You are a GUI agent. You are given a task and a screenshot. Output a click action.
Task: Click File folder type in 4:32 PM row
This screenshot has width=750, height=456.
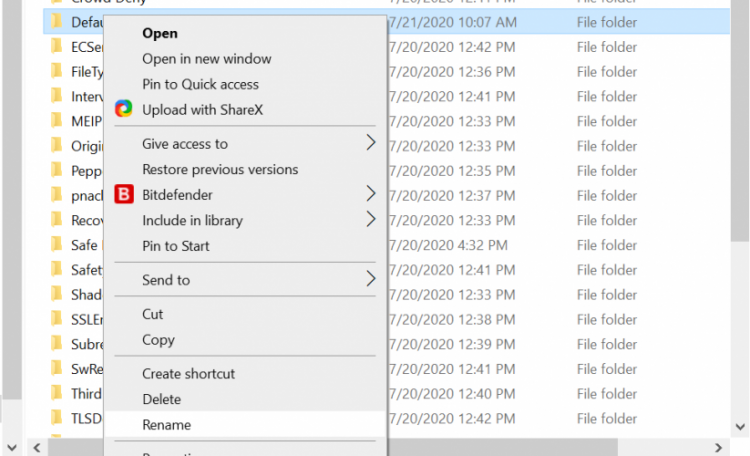pos(607,245)
